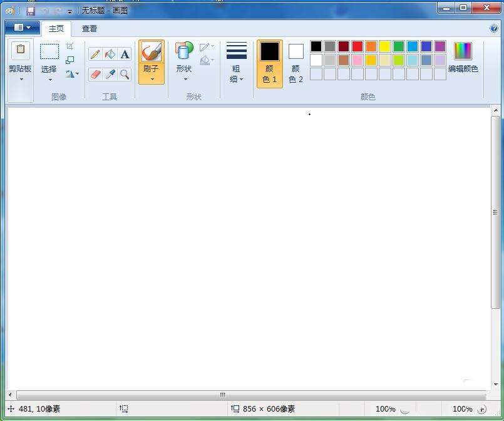Screen dimensions: 504x421
Task: Activate the 颜色 1 button
Action: (x=270, y=64)
